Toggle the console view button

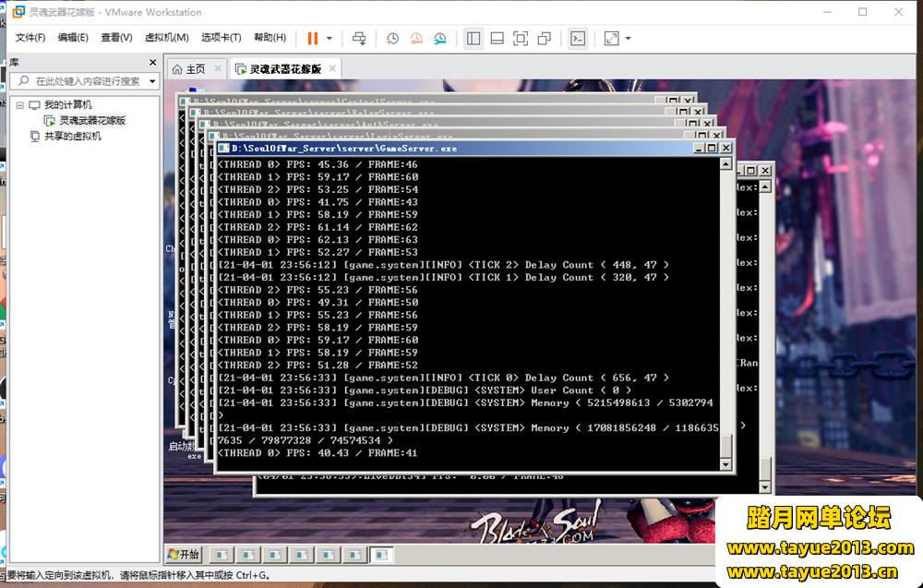pyautogui.click(x=578, y=38)
